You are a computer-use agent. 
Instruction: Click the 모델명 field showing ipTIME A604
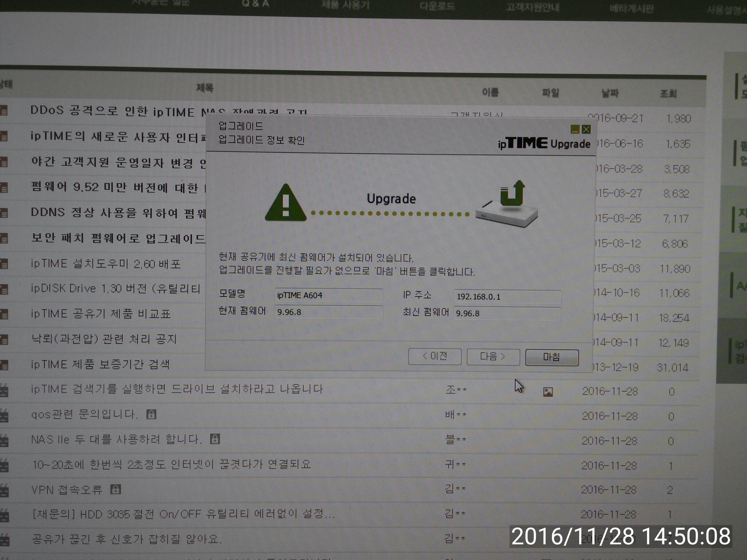pyautogui.click(x=329, y=295)
